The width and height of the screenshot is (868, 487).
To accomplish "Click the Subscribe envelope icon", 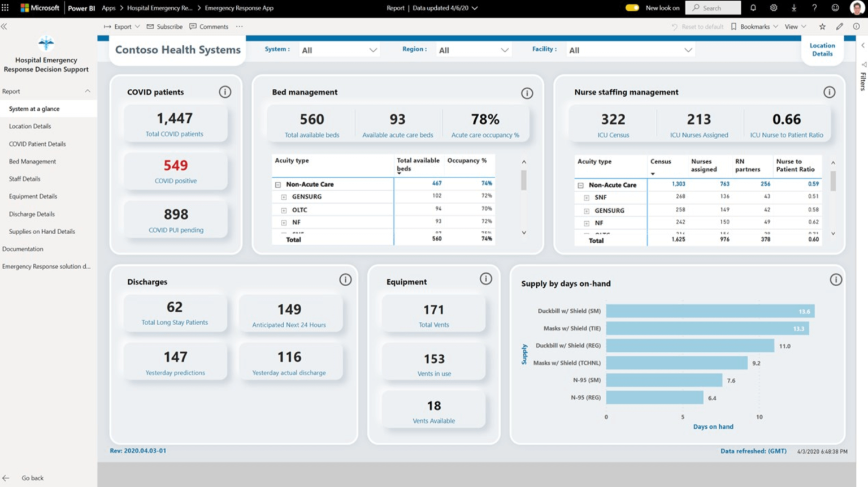I will pos(150,26).
